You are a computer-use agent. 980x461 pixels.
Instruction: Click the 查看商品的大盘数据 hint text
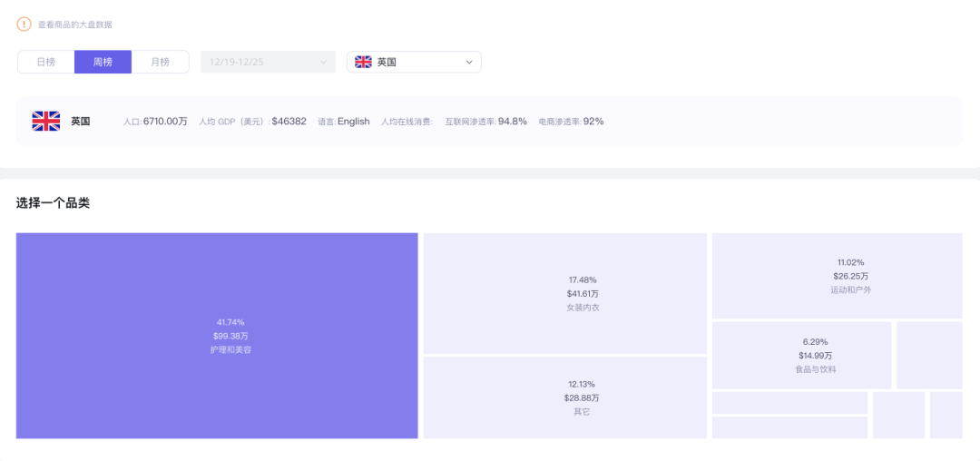click(75, 25)
